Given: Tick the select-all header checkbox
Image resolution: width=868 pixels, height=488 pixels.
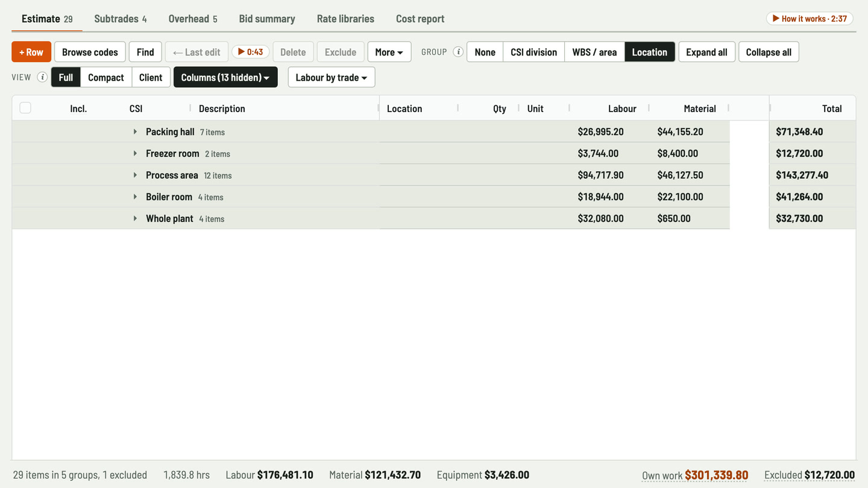Looking at the screenshot, I should coord(25,108).
